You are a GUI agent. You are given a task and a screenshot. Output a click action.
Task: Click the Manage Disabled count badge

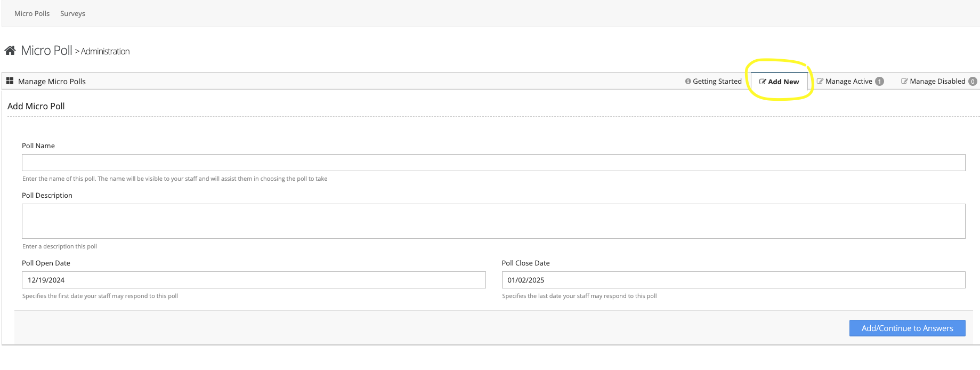(973, 82)
